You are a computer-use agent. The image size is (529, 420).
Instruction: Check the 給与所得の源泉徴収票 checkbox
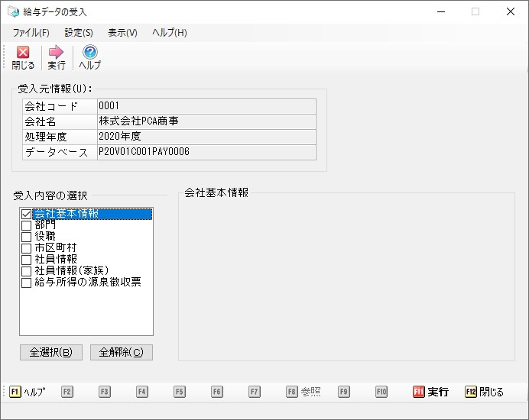pos(27,283)
